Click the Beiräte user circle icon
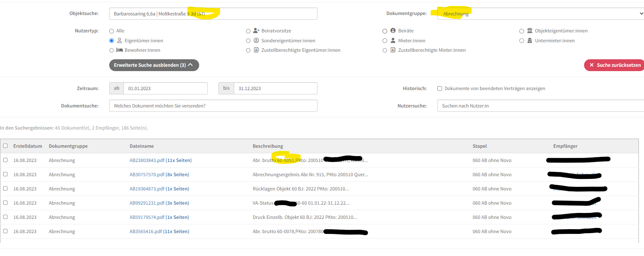The height and width of the screenshot is (256, 644). [x=393, y=31]
